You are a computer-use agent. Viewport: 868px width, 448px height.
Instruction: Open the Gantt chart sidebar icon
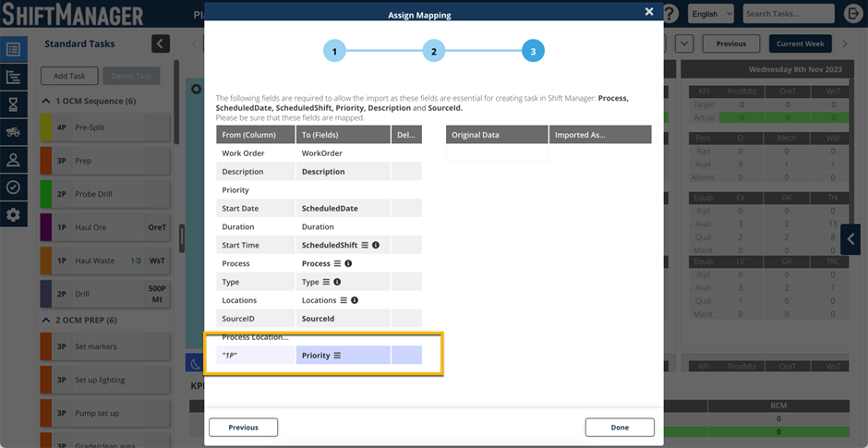(x=13, y=78)
